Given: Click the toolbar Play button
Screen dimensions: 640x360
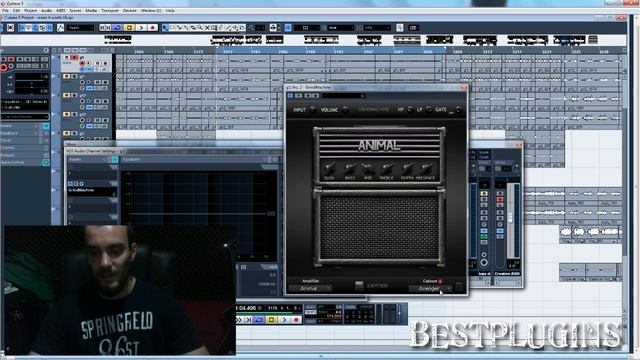Looking at the screenshot, I should click(141, 28).
